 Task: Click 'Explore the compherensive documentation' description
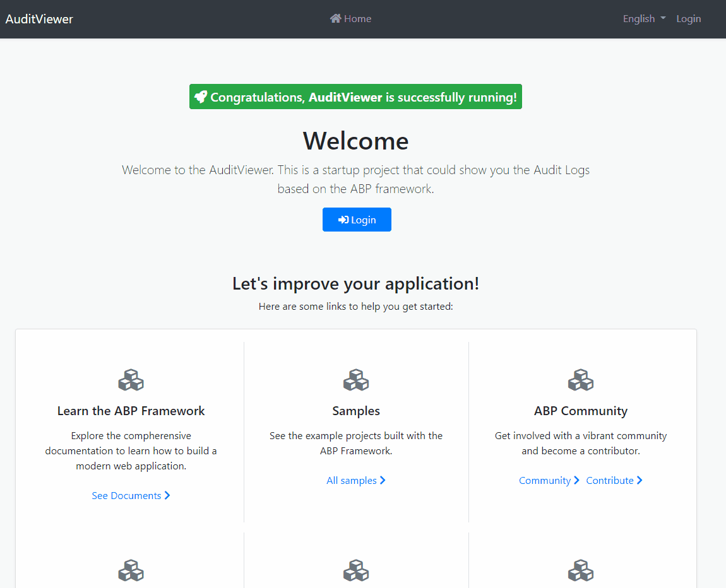(x=131, y=450)
